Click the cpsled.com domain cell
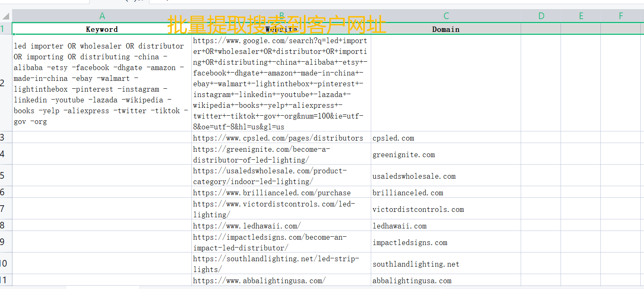This screenshot has height=289, width=644. (446, 137)
